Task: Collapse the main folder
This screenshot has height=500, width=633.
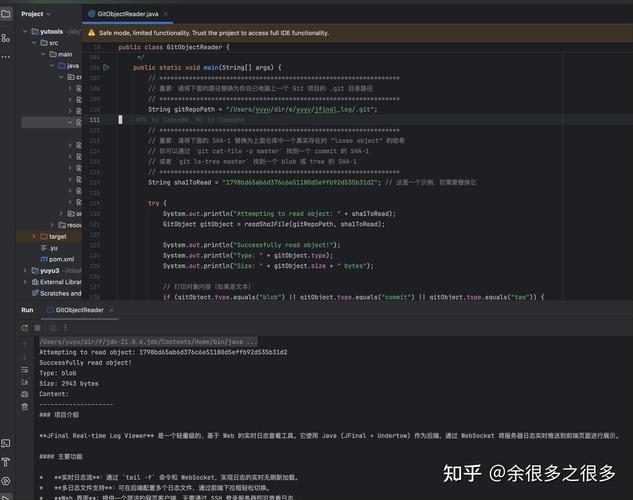Action: (x=44, y=54)
